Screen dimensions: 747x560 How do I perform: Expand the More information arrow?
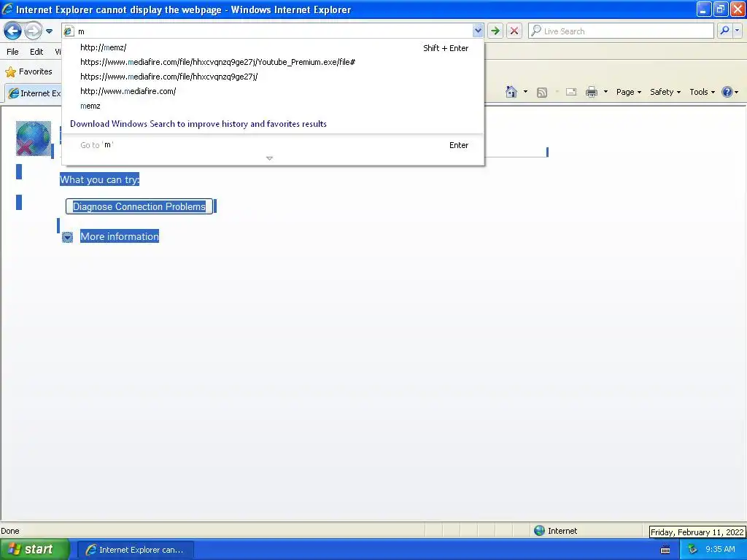[x=67, y=237]
